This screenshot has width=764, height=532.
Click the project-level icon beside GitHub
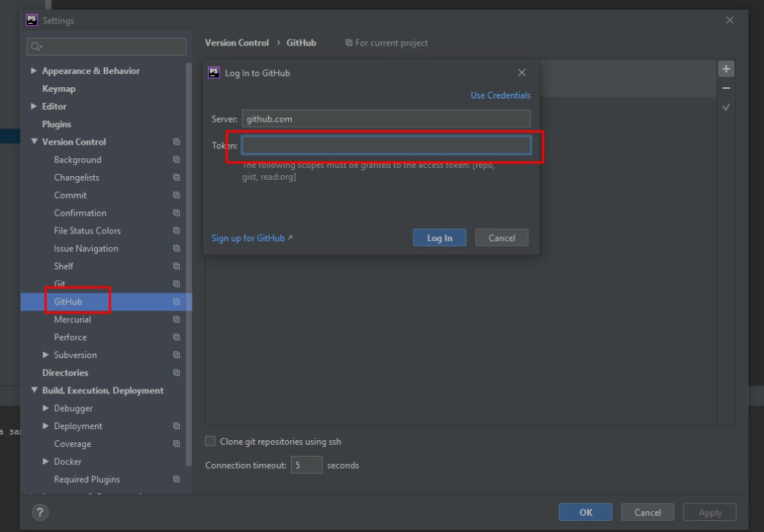coord(176,301)
